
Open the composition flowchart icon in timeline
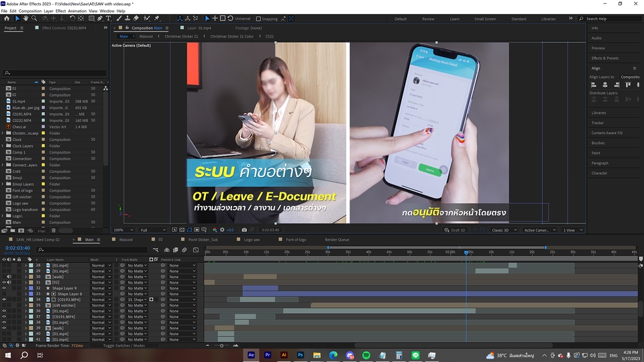[155, 250]
